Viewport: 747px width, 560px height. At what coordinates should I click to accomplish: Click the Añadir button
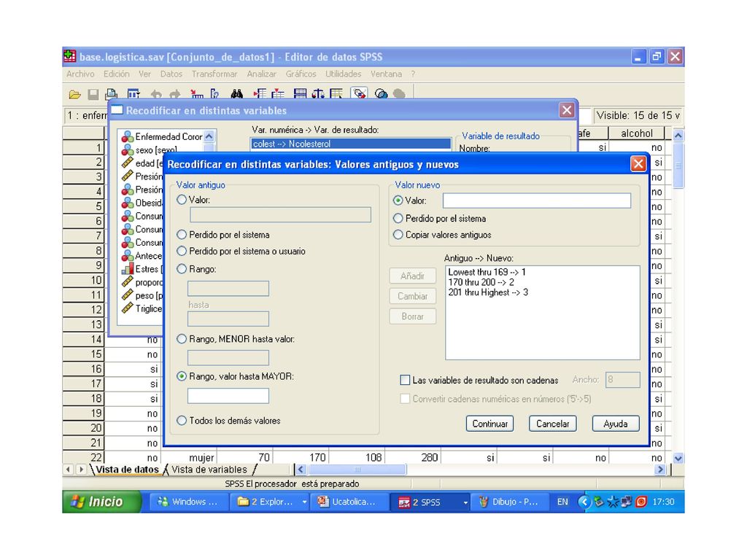click(x=413, y=276)
